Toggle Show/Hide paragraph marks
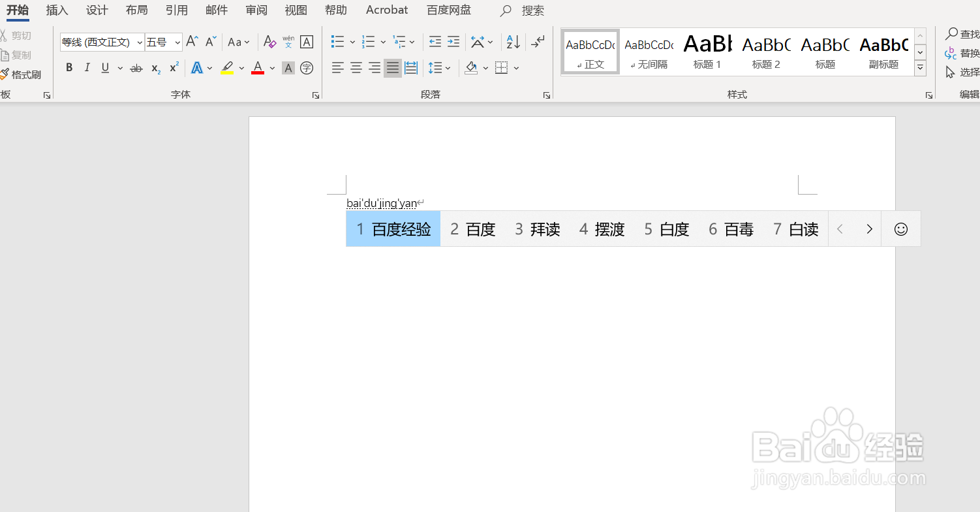The image size is (980, 512). tap(538, 42)
